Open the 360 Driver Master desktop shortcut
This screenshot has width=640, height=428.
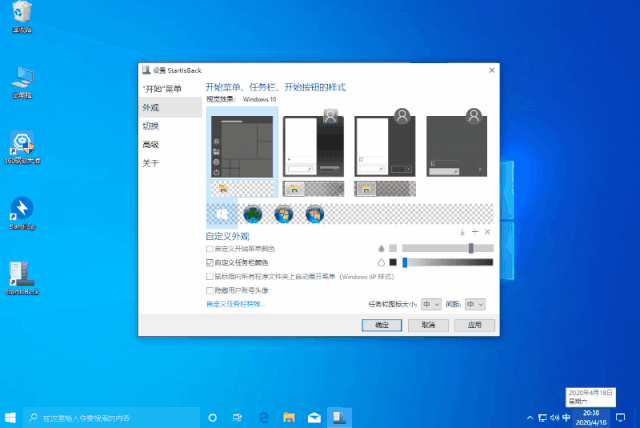tap(22, 148)
